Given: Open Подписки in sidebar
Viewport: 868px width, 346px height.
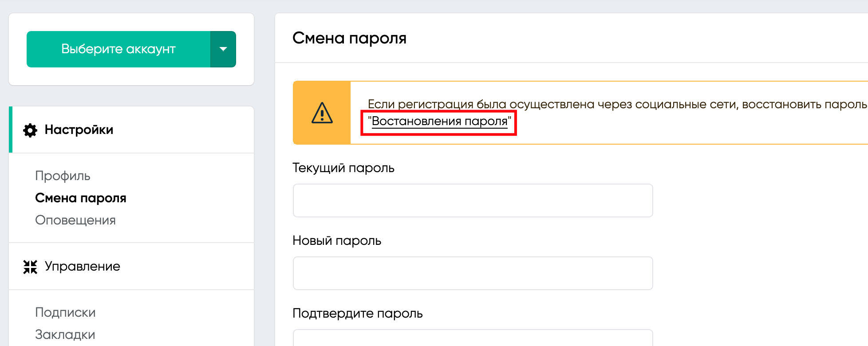Looking at the screenshot, I should 65,312.
